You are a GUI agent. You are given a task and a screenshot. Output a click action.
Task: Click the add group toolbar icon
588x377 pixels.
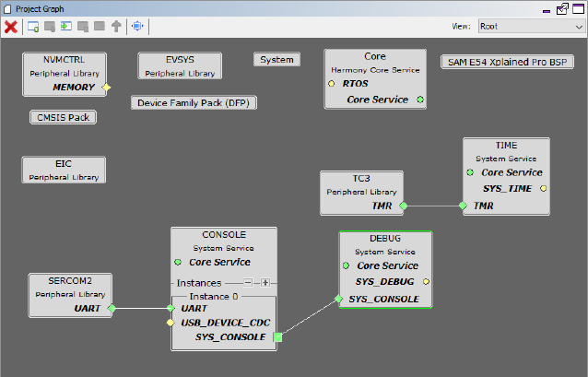(x=33, y=27)
